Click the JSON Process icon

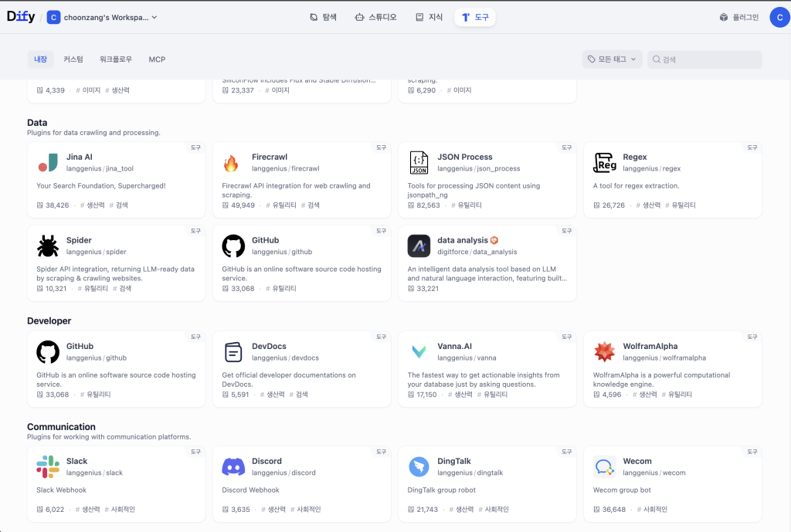click(x=419, y=162)
